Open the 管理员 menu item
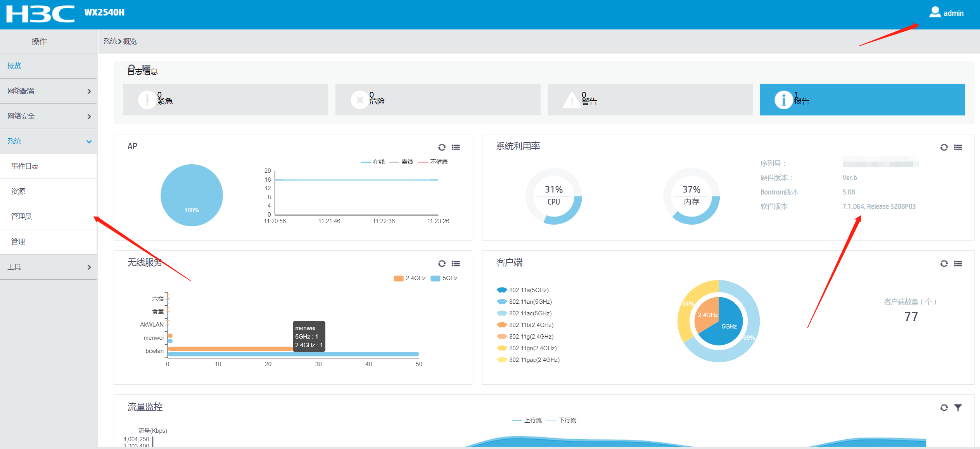Image resolution: width=980 pixels, height=449 pixels. pyautogui.click(x=22, y=216)
